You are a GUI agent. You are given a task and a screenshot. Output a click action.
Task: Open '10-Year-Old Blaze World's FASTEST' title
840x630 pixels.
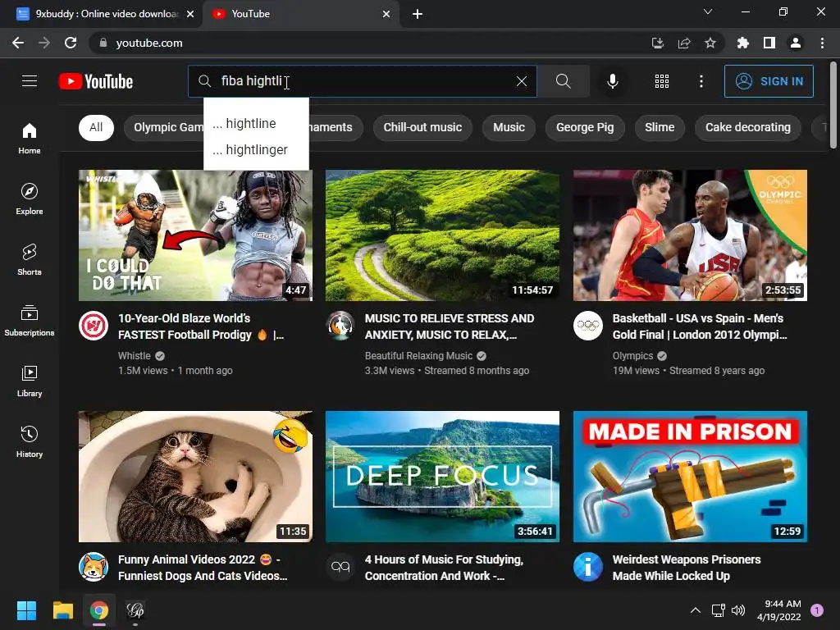201,326
